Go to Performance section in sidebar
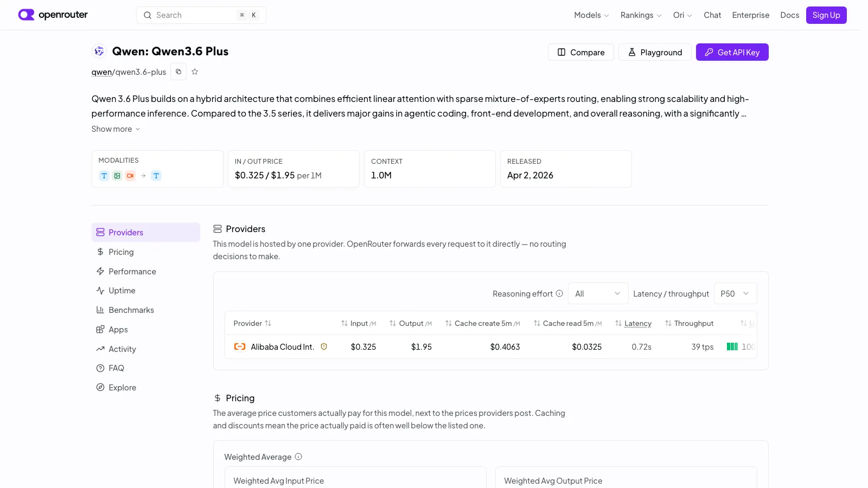Viewport: 868px width, 488px height. pyautogui.click(x=145, y=271)
